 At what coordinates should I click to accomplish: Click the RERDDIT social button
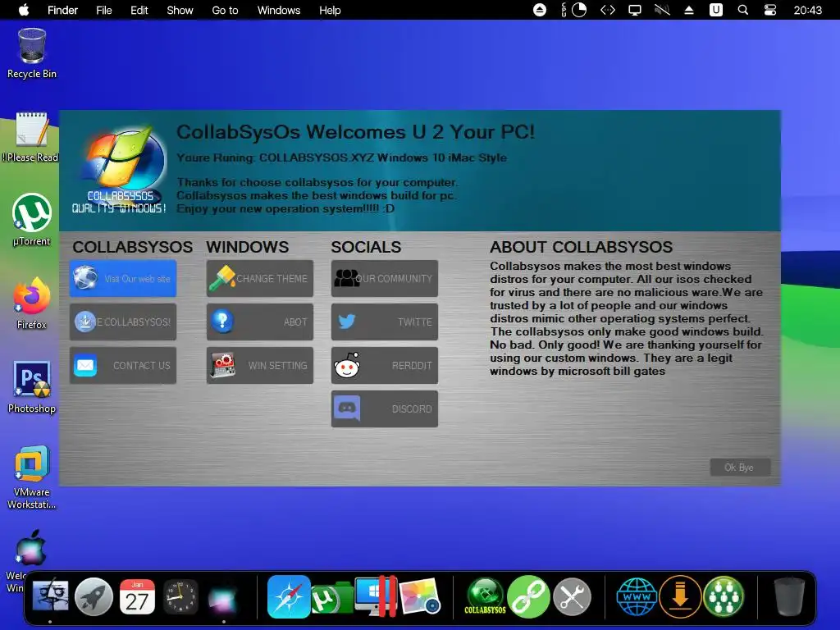[x=385, y=365]
